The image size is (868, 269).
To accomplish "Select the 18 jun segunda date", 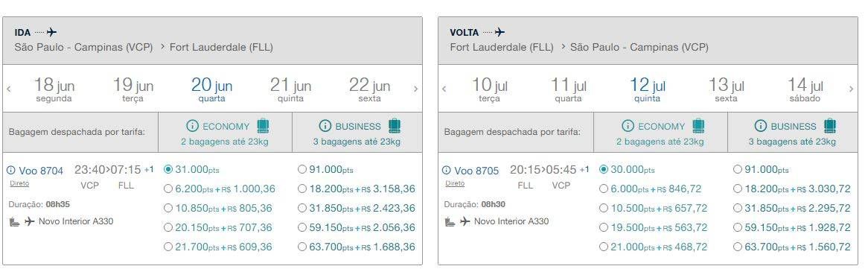I will click(54, 90).
